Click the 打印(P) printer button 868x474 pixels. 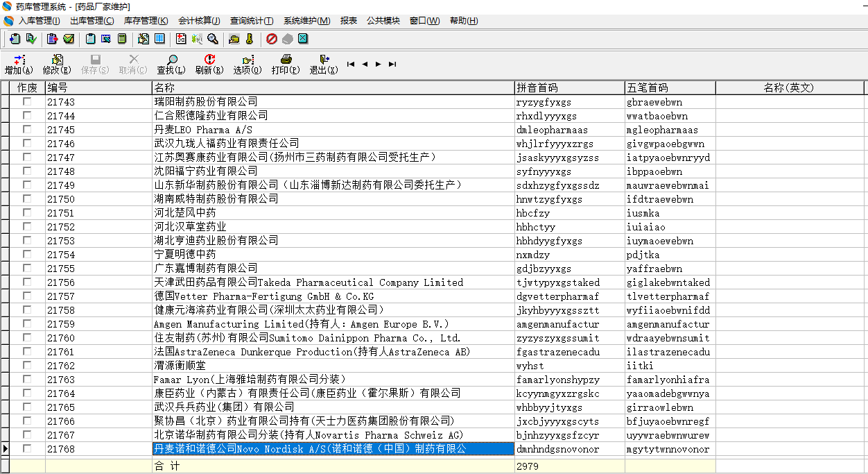click(x=286, y=65)
